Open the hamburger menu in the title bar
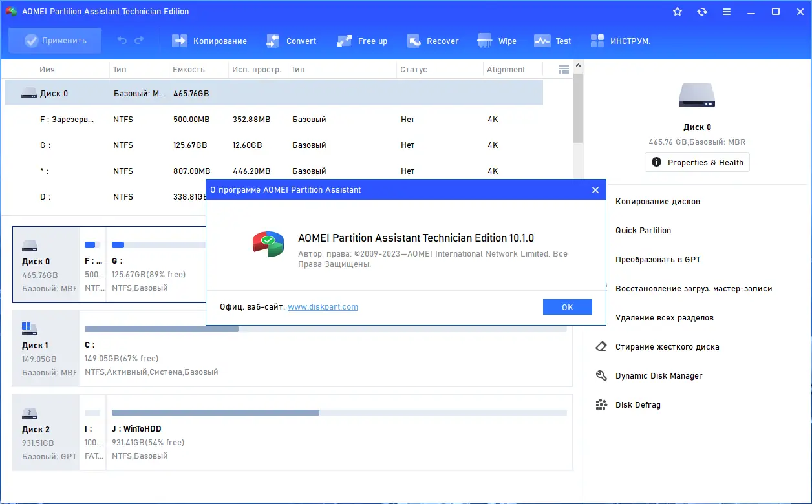Screen dimensions: 812x504 point(726,11)
